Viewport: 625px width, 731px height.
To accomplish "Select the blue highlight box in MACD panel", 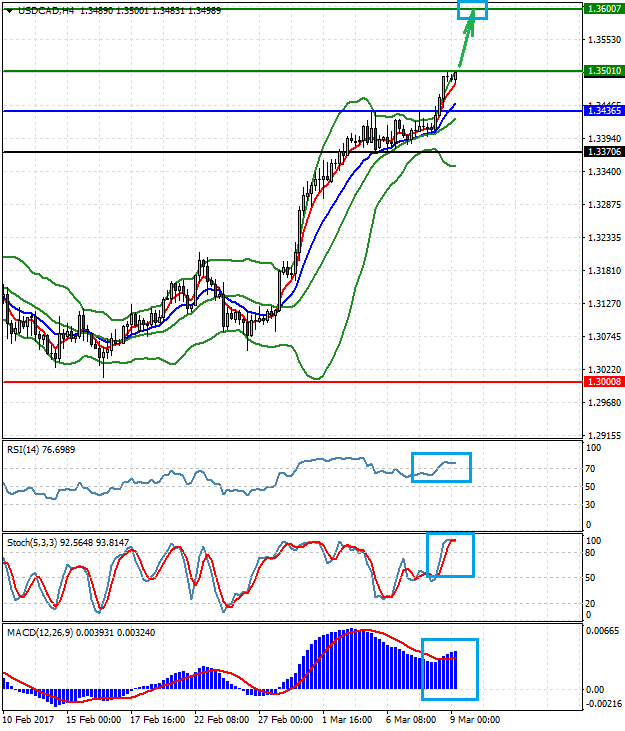I will 450,669.
